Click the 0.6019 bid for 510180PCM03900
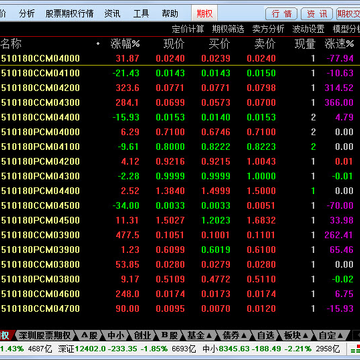 tap(216, 250)
